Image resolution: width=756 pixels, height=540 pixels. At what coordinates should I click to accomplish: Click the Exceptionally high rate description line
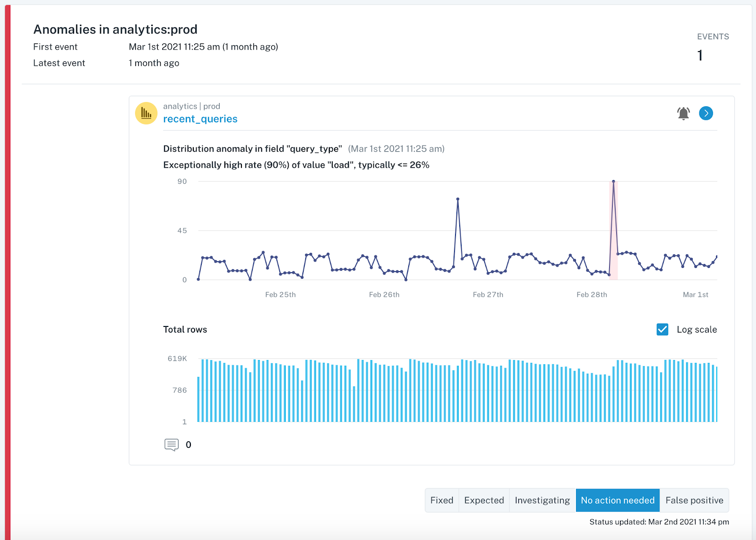point(296,165)
